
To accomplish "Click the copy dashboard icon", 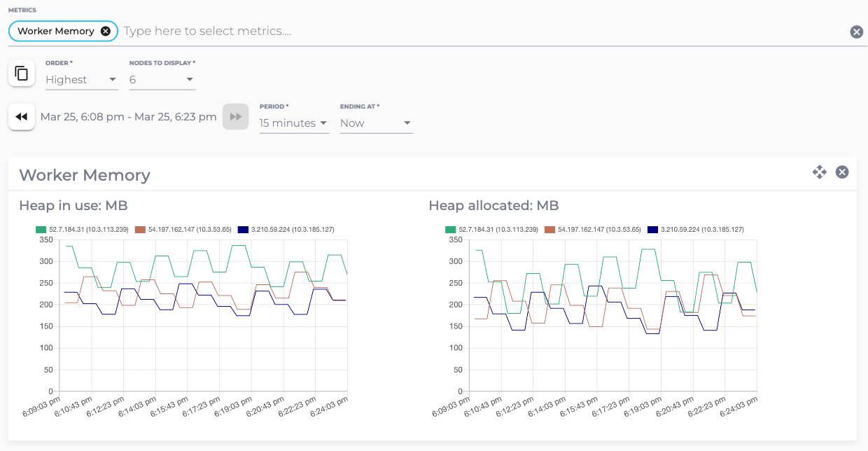I will click(22, 73).
